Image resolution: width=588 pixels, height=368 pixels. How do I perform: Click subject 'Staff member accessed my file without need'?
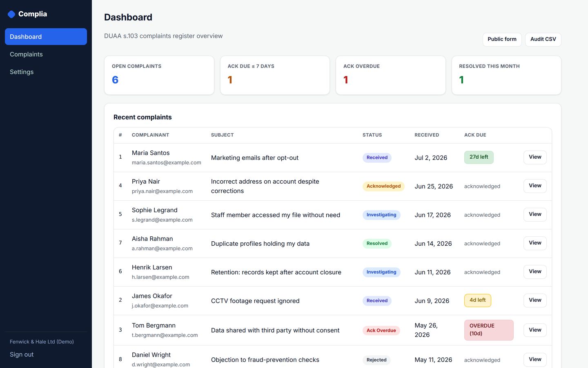pyautogui.click(x=276, y=215)
